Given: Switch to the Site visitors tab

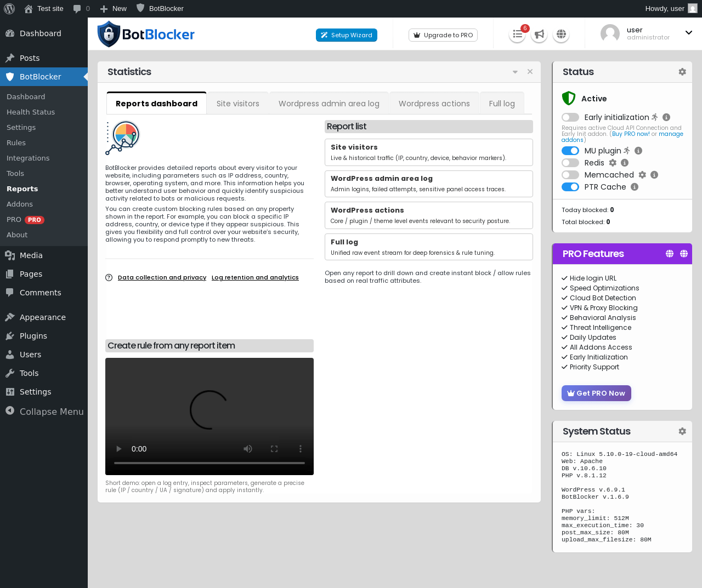Looking at the screenshot, I should 238,104.
